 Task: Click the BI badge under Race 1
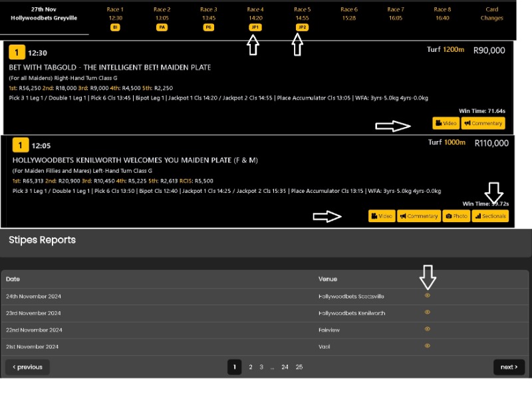[115, 27]
